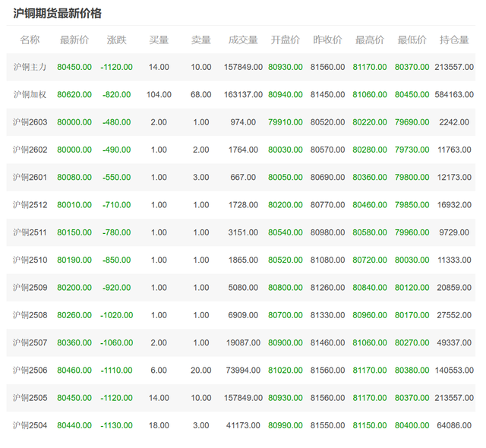Click 沪铜加权 buy volume 104.00
486x448 pixels.
tap(159, 94)
